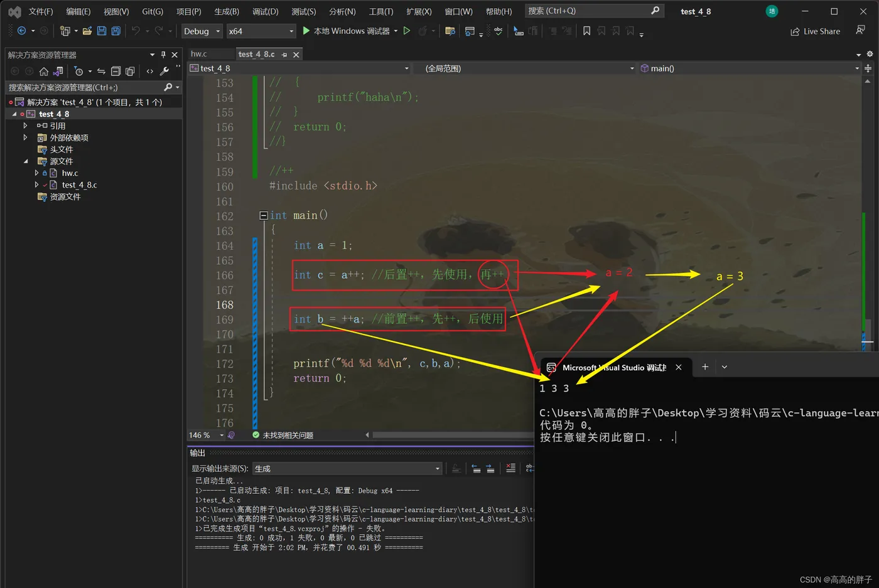Click the Home icon in Solution Explorer
This screenshot has width=879, height=588.
pyautogui.click(x=43, y=71)
